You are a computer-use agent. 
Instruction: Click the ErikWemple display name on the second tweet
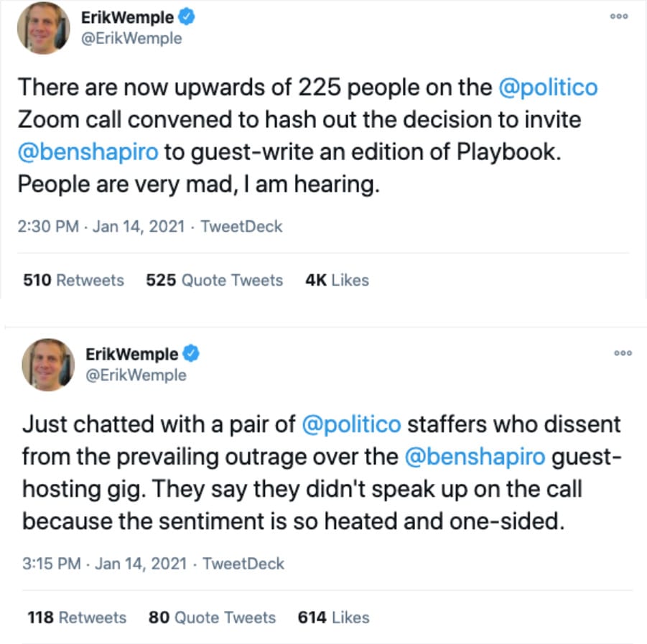click(x=131, y=355)
